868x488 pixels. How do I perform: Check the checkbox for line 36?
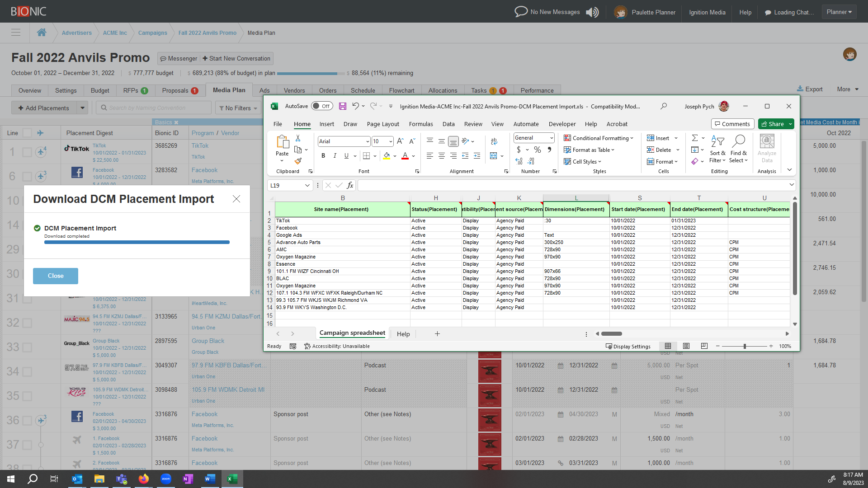27,421
